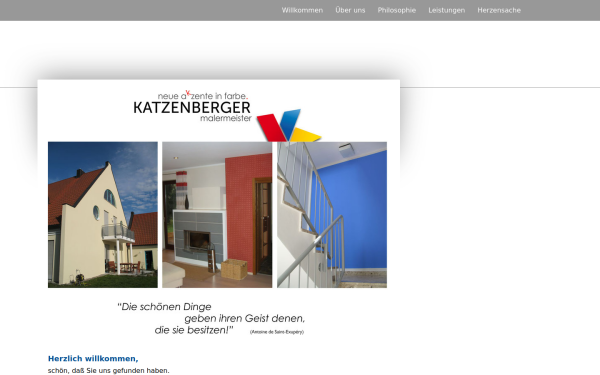
Task: Click the 'Herzlich willkommen,' heading
Action: click(93, 359)
